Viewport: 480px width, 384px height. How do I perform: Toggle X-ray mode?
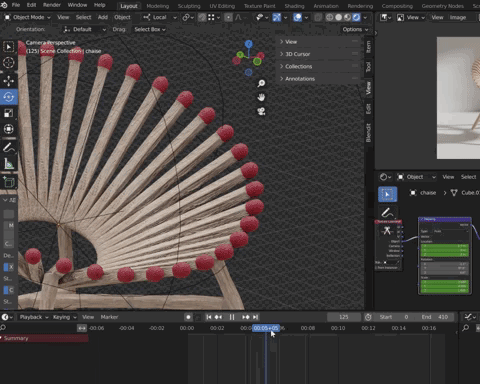pyautogui.click(x=318, y=17)
